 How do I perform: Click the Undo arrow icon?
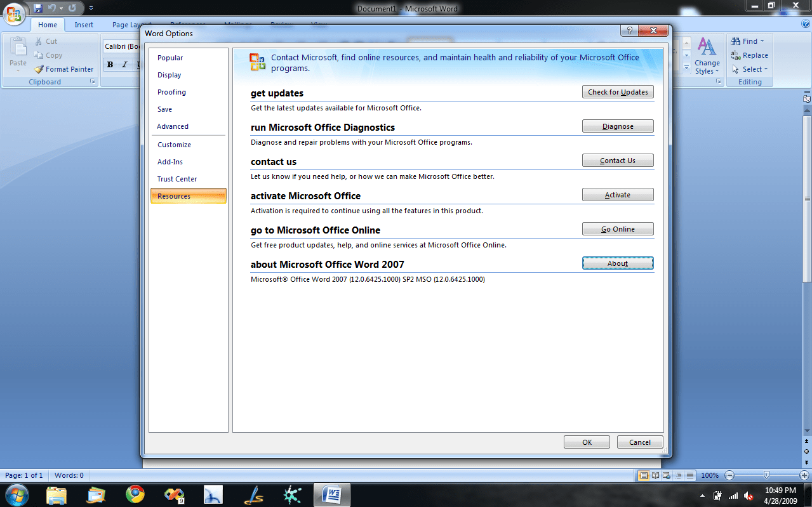(52, 8)
